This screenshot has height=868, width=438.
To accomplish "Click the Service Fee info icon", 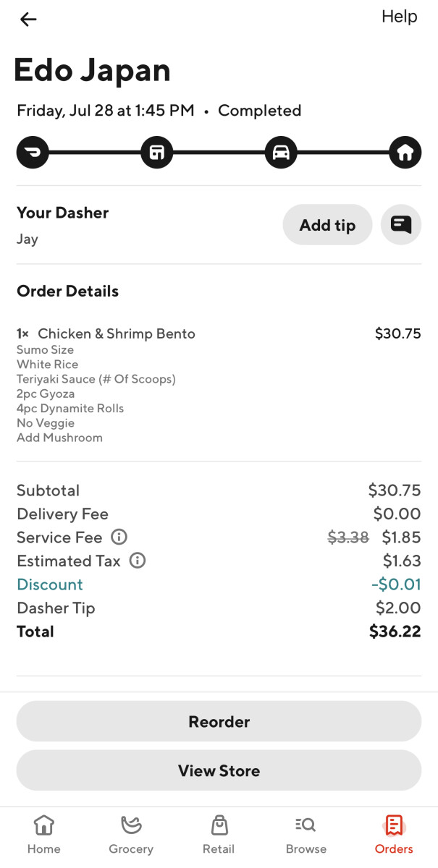I will [x=119, y=537].
